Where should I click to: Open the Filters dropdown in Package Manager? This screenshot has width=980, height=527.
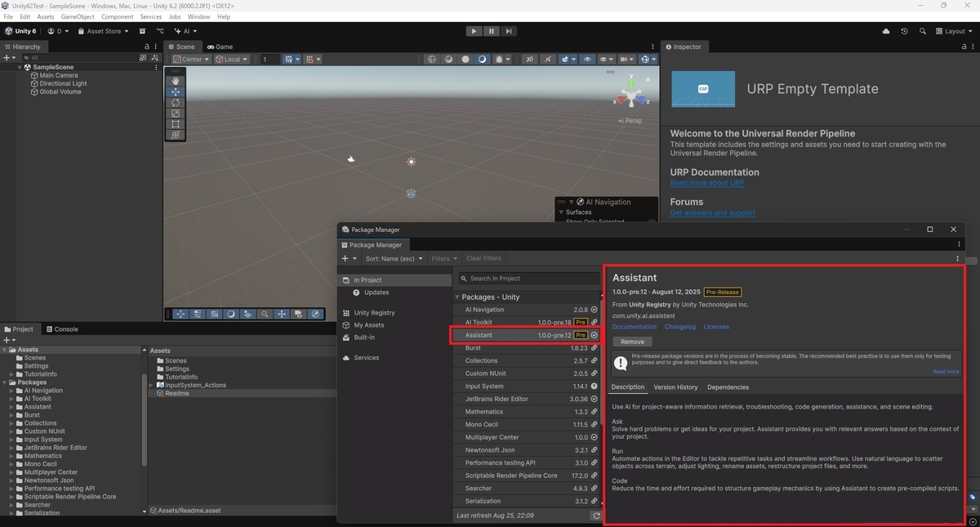[x=443, y=258]
